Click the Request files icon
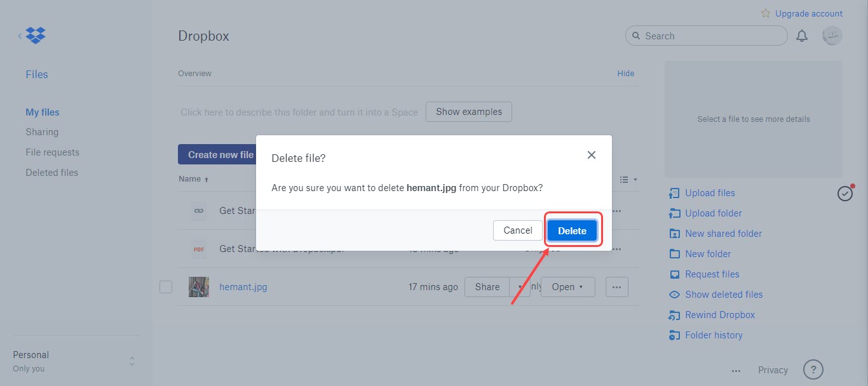The image size is (868, 386). (x=674, y=274)
